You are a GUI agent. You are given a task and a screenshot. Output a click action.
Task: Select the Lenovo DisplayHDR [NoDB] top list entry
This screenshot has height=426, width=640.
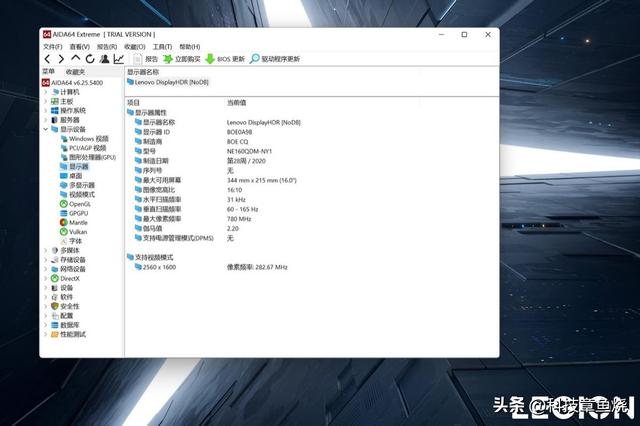168,82
